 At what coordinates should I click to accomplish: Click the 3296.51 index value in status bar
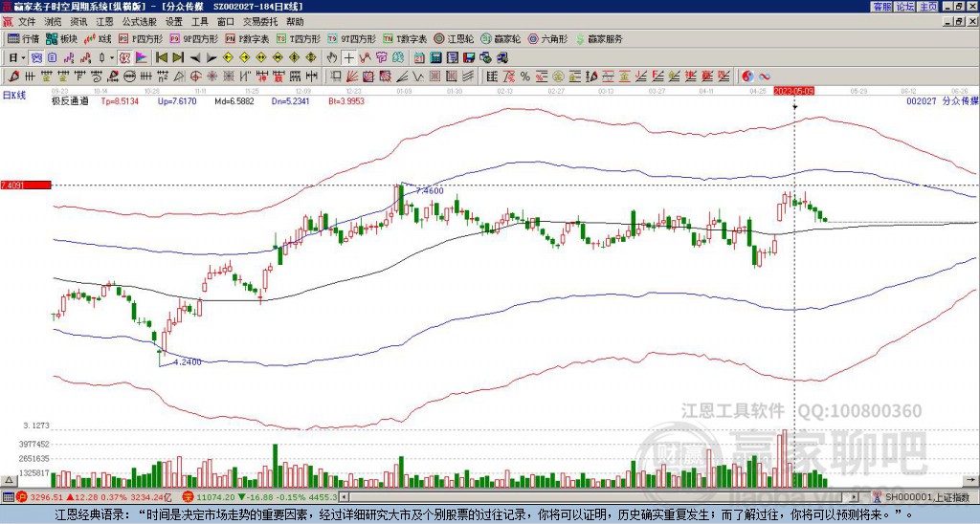(46, 497)
